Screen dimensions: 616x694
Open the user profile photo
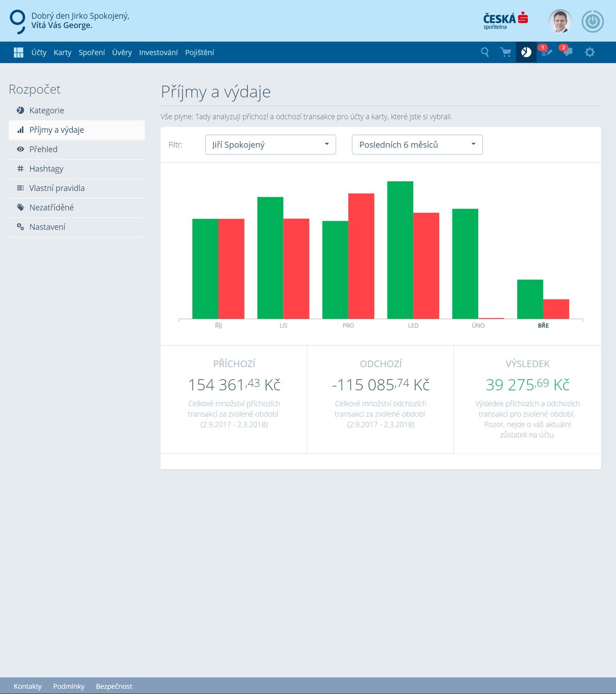pyautogui.click(x=560, y=21)
